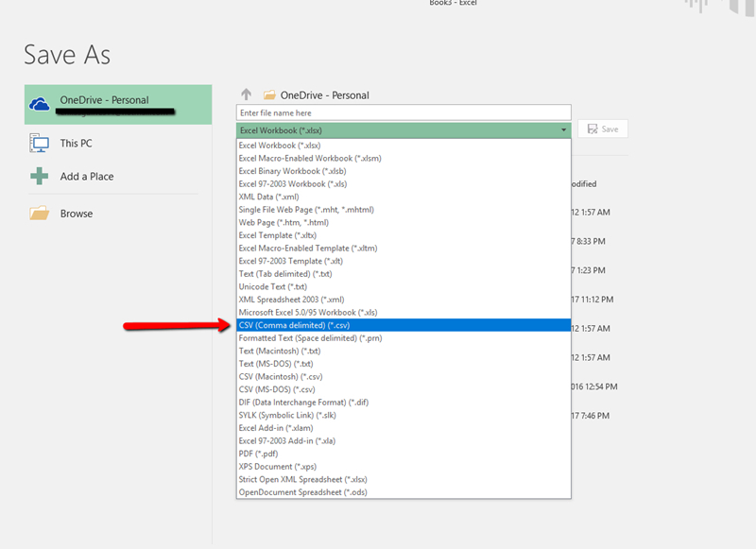The width and height of the screenshot is (756, 549).
Task: Choose XML Spreadsheet 2003 (*.xml)
Action: (x=404, y=300)
